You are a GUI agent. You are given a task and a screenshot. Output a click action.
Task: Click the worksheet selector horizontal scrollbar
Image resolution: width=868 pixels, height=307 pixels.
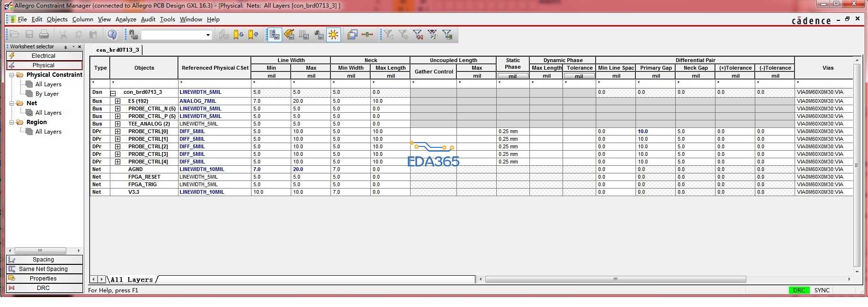pos(40,251)
